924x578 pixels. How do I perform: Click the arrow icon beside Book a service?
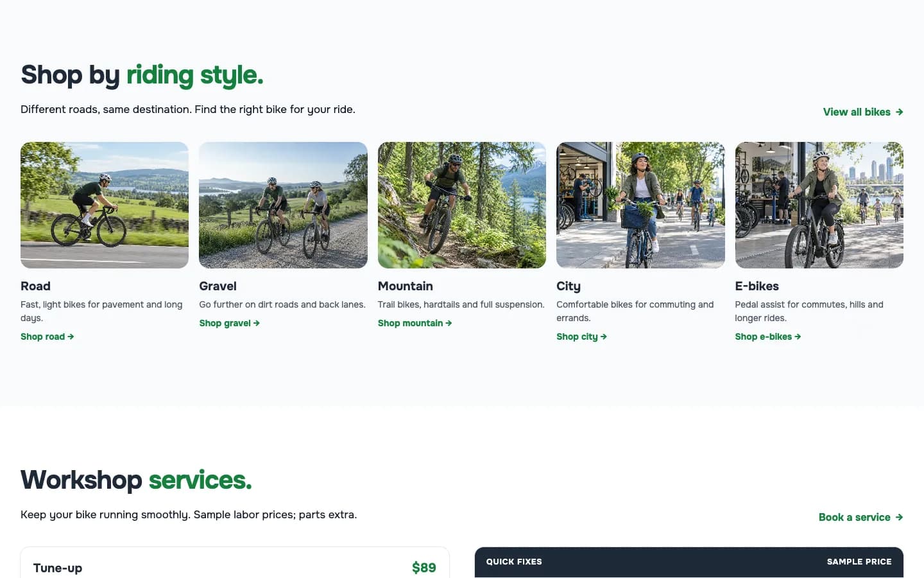(899, 517)
